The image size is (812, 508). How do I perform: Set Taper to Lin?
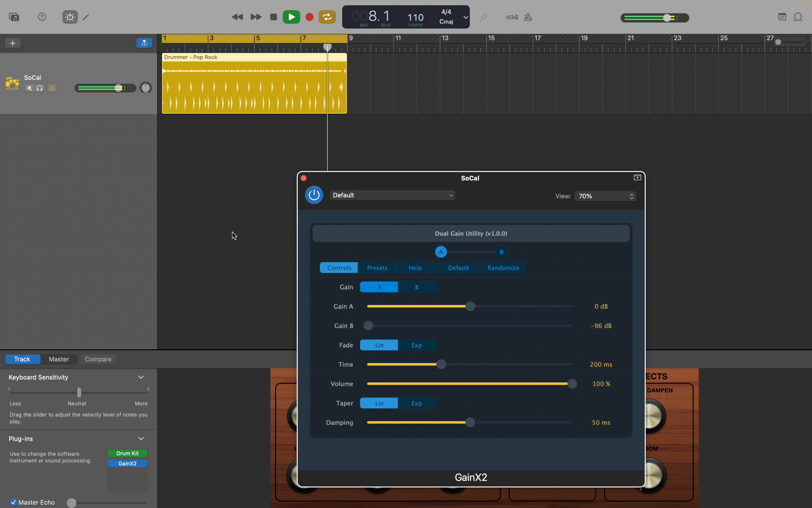(379, 404)
